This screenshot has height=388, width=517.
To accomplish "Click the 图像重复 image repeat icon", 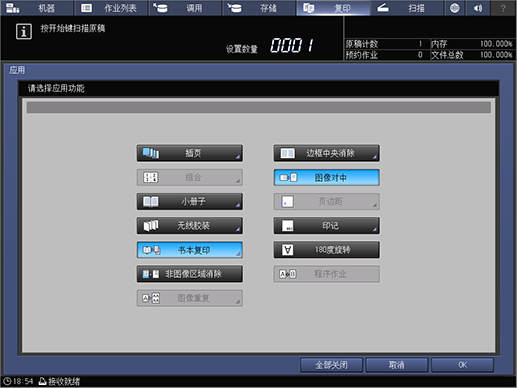I will pos(151,298).
